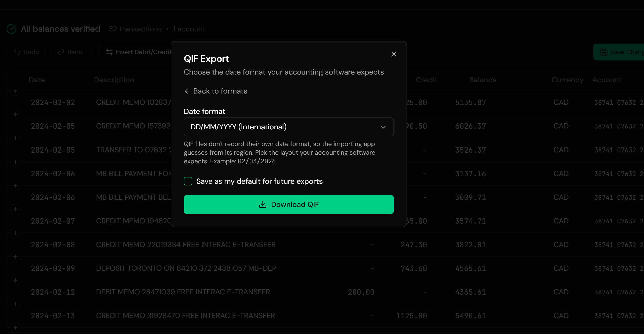Click the invert swap arrows icon
The image size is (644, 334).
(109, 52)
